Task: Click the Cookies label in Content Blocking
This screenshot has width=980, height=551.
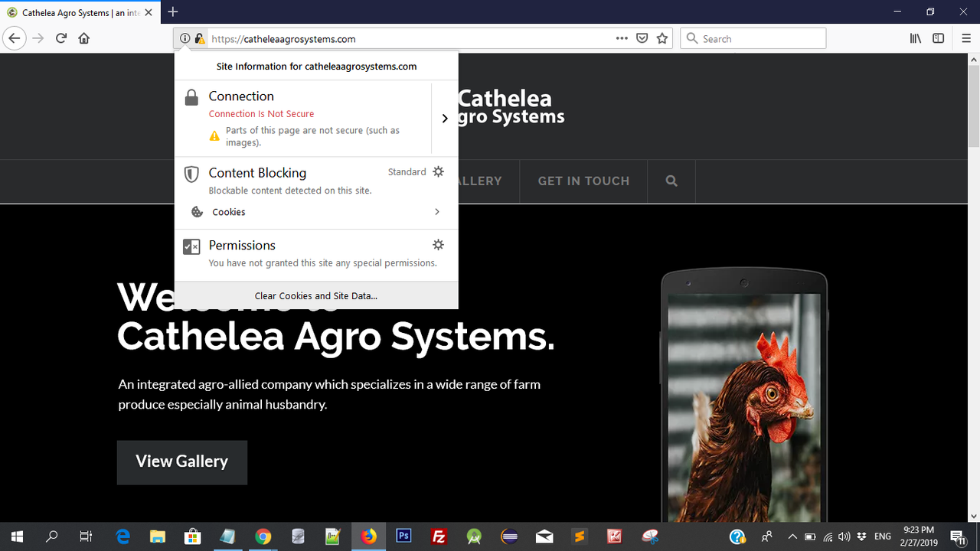Action: (x=229, y=212)
